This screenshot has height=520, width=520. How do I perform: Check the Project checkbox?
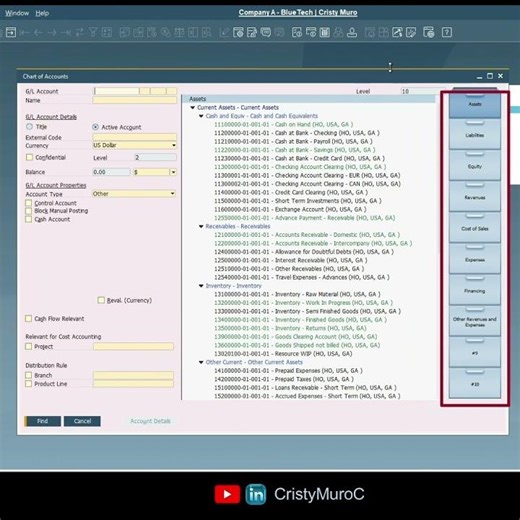point(29,346)
